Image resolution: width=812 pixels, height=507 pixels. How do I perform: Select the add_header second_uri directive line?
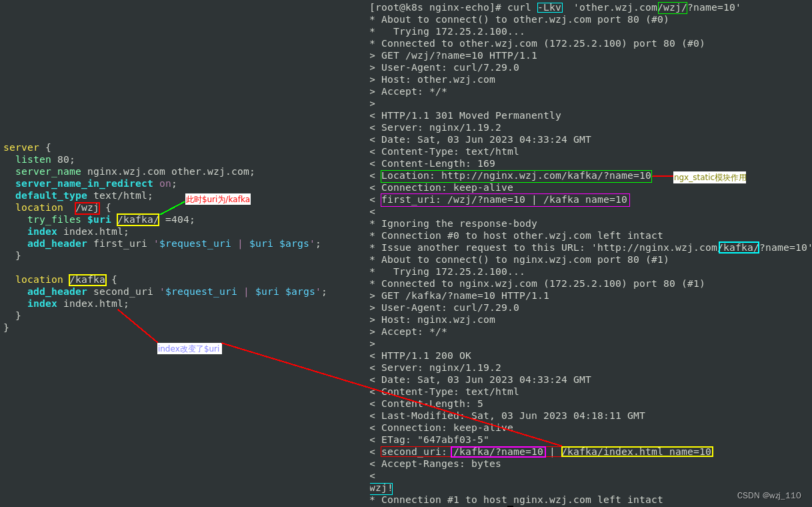pyautogui.click(x=177, y=292)
